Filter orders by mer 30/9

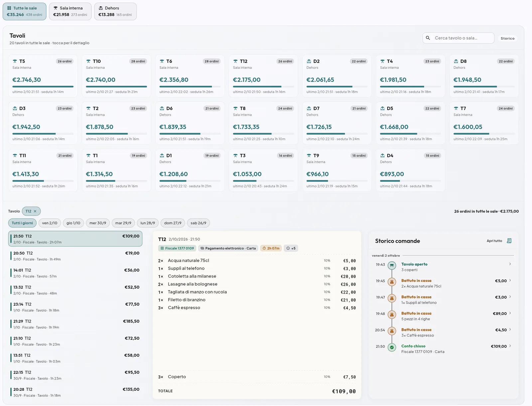click(98, 223)
